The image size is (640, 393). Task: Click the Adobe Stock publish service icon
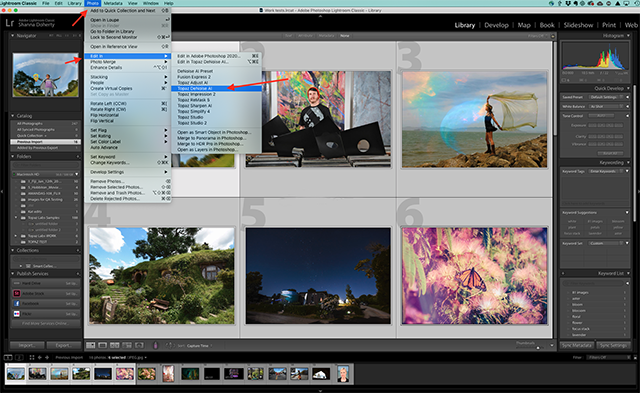(x=17, y=293)
